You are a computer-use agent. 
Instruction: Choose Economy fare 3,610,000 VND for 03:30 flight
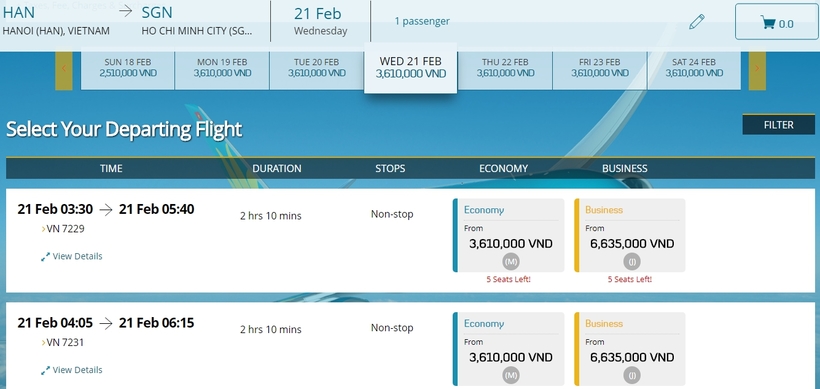(x=508, y=235)
